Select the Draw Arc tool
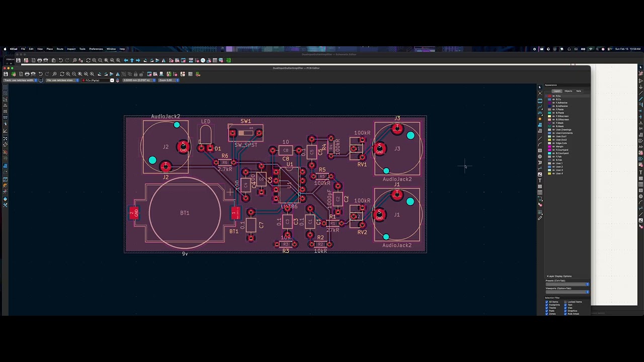This screenshot has height=362, width=644. click(x=540, y=144)
